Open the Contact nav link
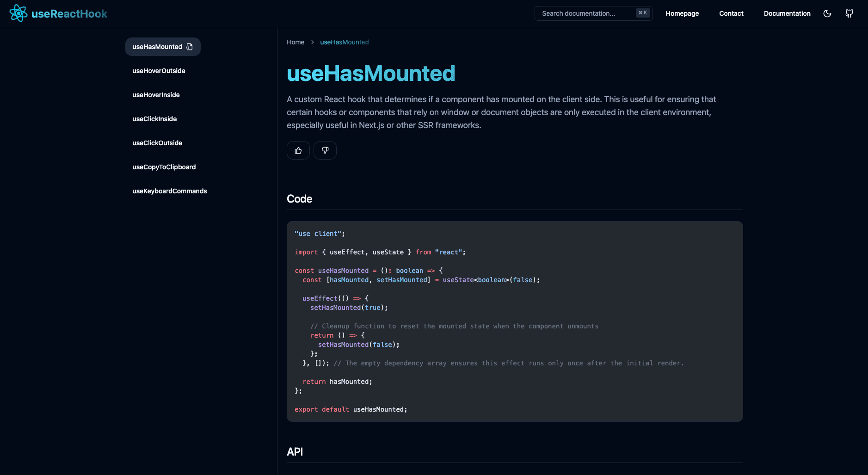Screen dimensions: 868x475 click(731, 13)
